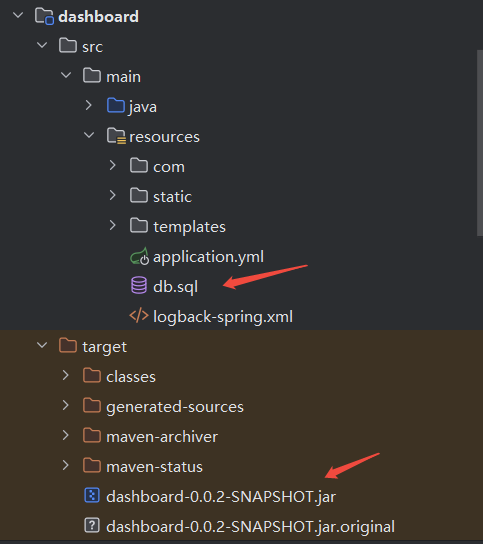Image resolution: width=483 pixels, height=544 pixels.
Task: Open the application.yml file
Action: (209, 257)
